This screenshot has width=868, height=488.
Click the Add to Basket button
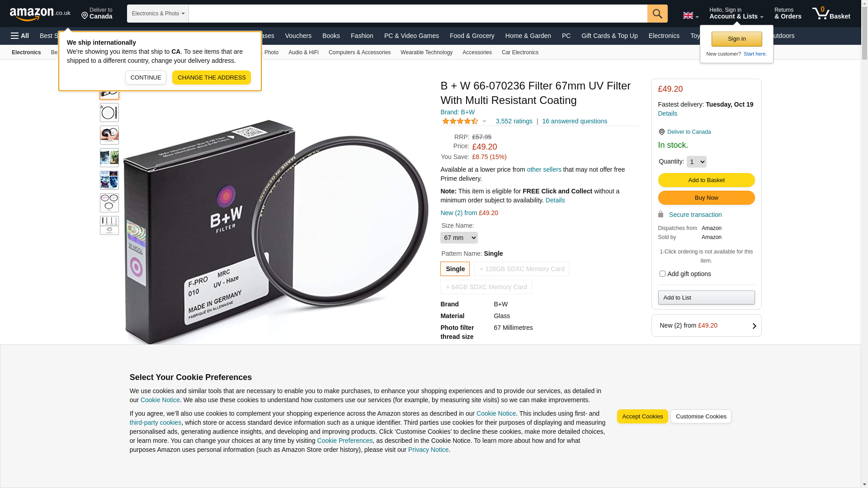click(x=706, y=180)
